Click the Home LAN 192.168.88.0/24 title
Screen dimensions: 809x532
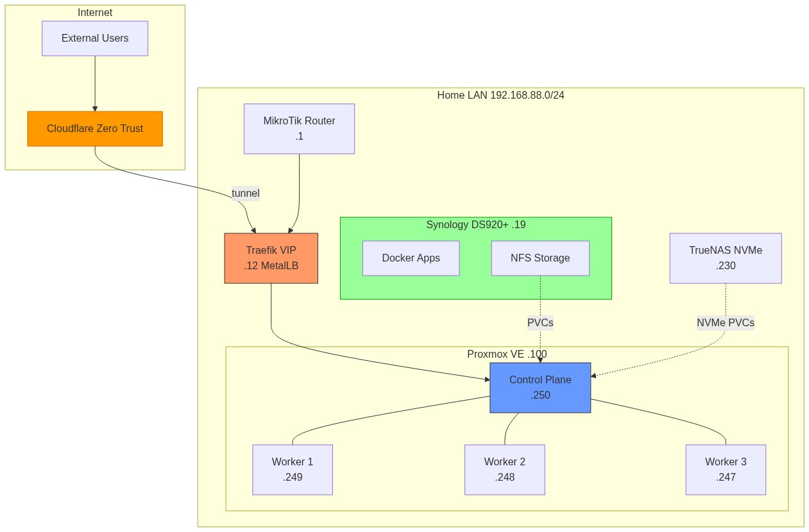click(x=501, y=95)
